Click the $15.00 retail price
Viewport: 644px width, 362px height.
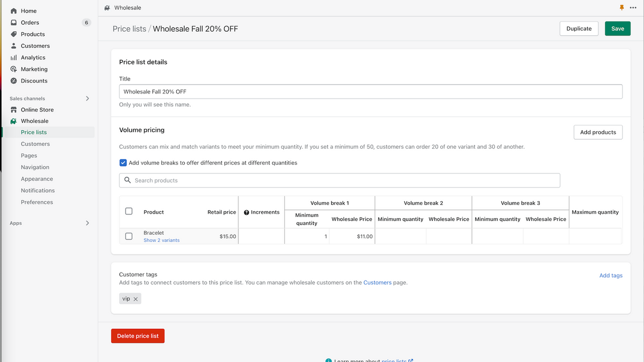point(228,236)
